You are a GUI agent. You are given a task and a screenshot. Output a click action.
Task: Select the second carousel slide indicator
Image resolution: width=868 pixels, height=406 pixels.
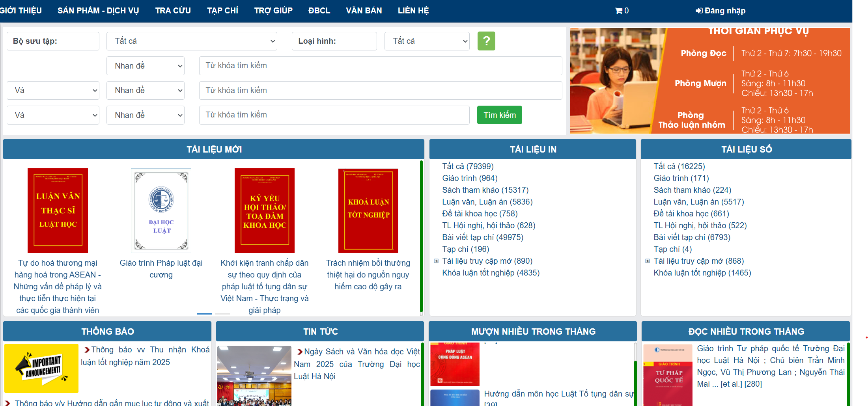point(222,313)
